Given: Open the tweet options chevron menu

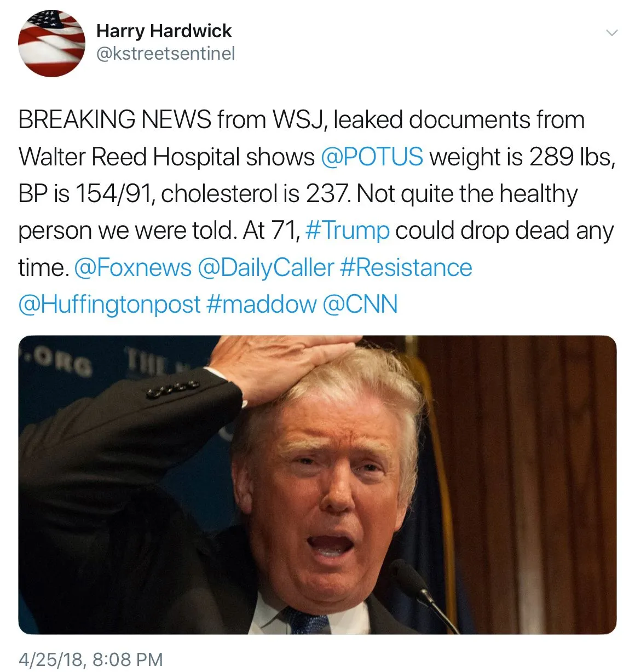Looking at the screenshot, I should click(612, 33).
